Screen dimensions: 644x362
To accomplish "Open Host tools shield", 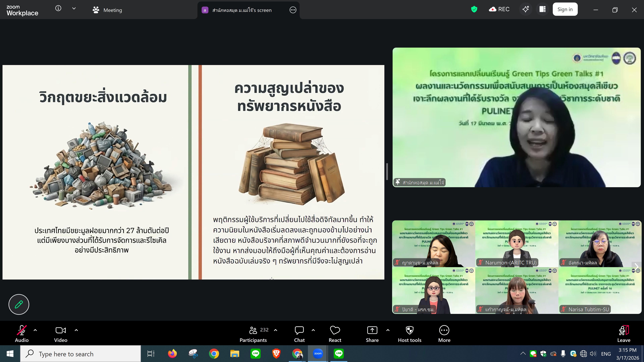I will click(x=410, y=334).
